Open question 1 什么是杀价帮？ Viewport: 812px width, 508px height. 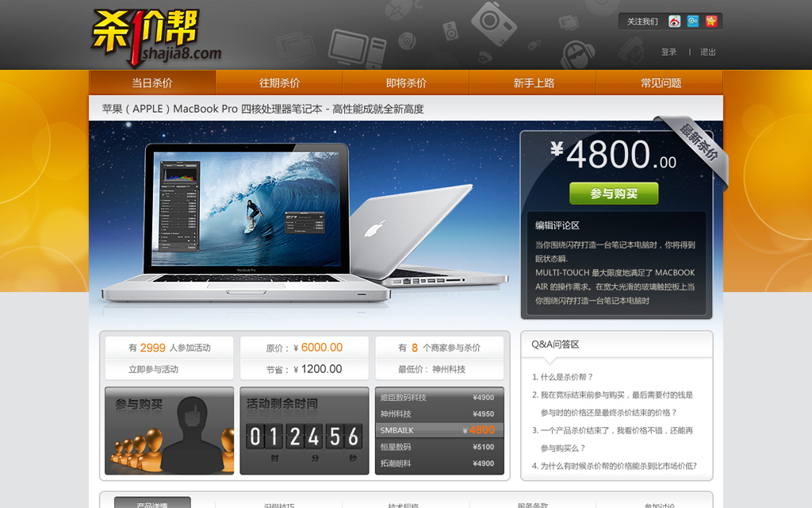(562, 377)
